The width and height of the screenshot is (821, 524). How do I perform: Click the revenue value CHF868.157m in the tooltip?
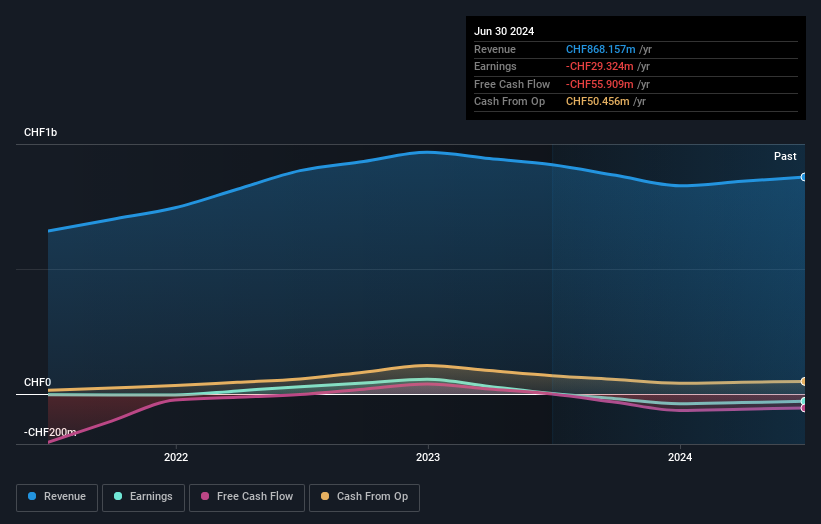[x=601, y=49]
